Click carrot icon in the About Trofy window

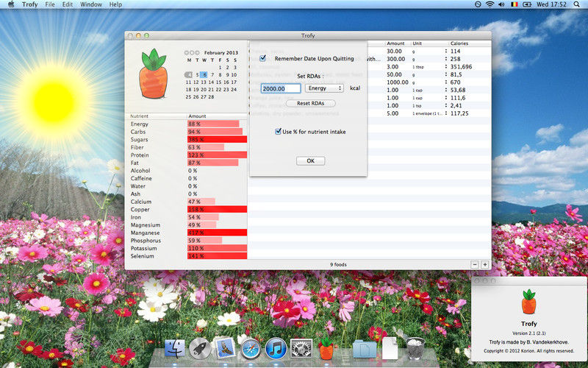coord(528,302)
